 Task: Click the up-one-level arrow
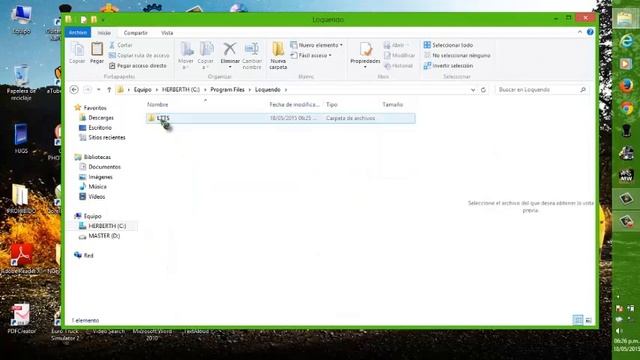pyautogui.click(x=109, y=90)
